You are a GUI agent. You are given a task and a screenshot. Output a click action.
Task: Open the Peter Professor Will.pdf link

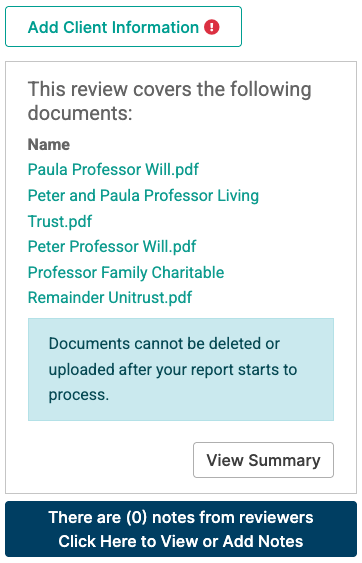[112, 246]
